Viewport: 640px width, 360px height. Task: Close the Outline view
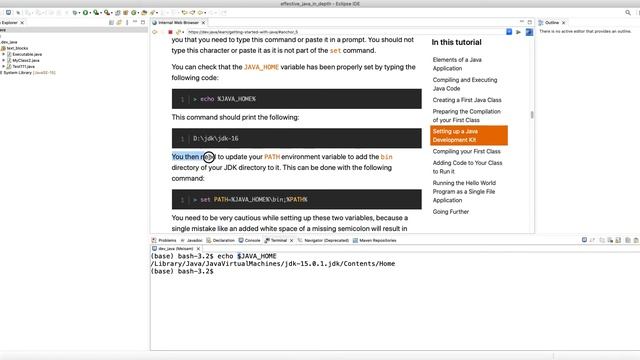[564, 23]
